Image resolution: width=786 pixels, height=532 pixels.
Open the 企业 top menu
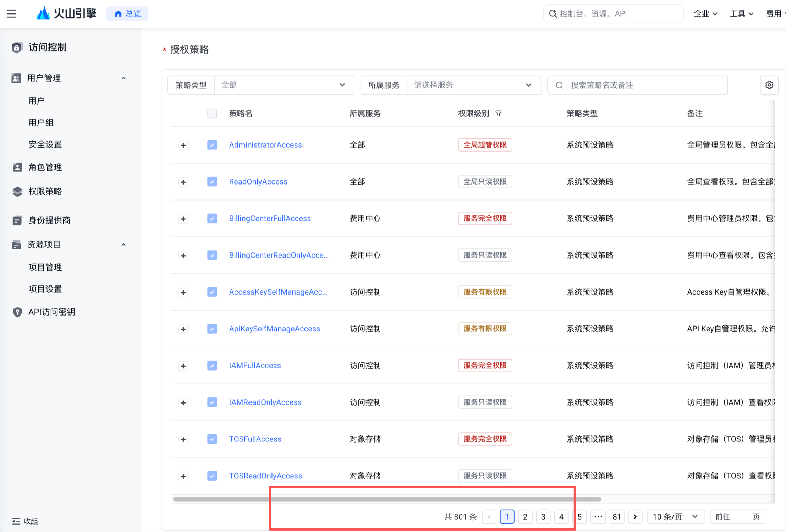coord(705,14)
